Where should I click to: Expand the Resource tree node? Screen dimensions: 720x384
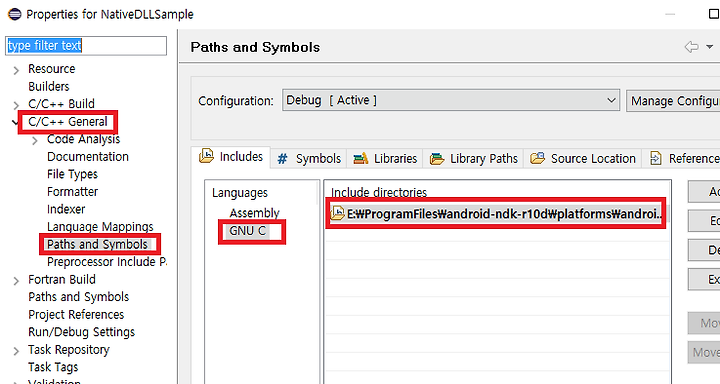(x=16, y=70)
